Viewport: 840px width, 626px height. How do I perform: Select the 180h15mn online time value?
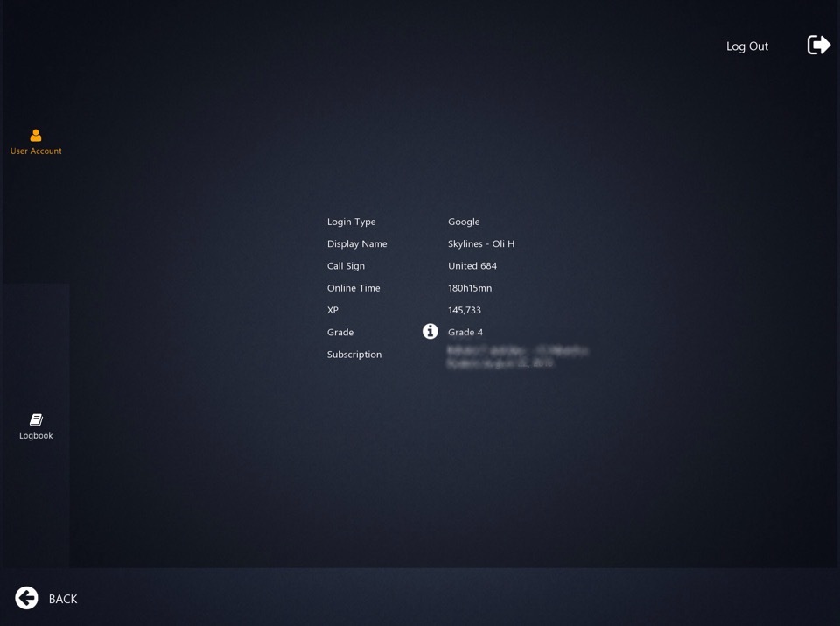(470, 288)
